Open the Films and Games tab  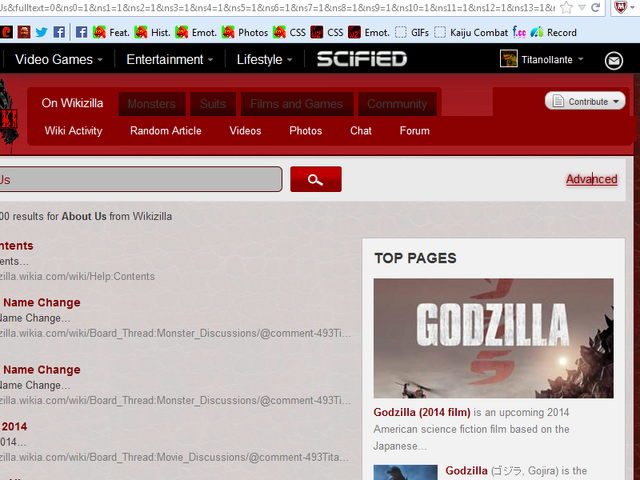(x=297, y=104)
